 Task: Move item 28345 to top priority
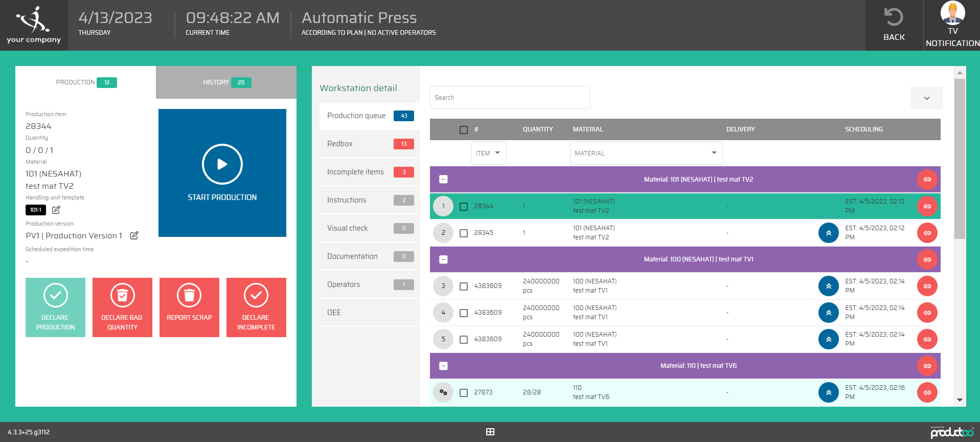[828, 233]
